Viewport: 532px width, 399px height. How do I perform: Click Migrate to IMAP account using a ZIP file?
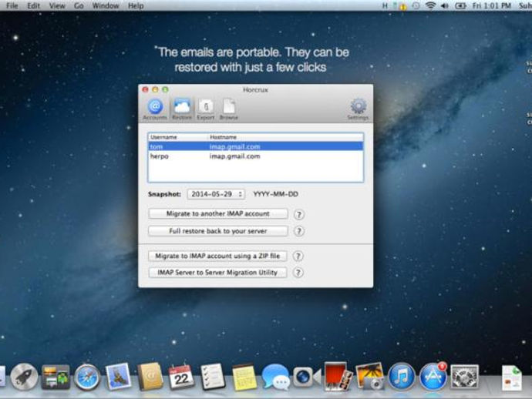coord(217,256)
